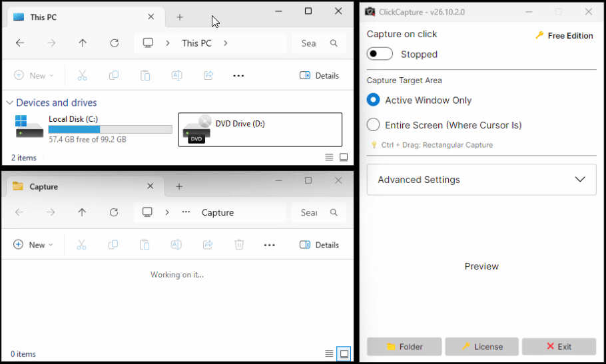
Task: Click the search box in This PC window
Action: [x=318, y=43]
